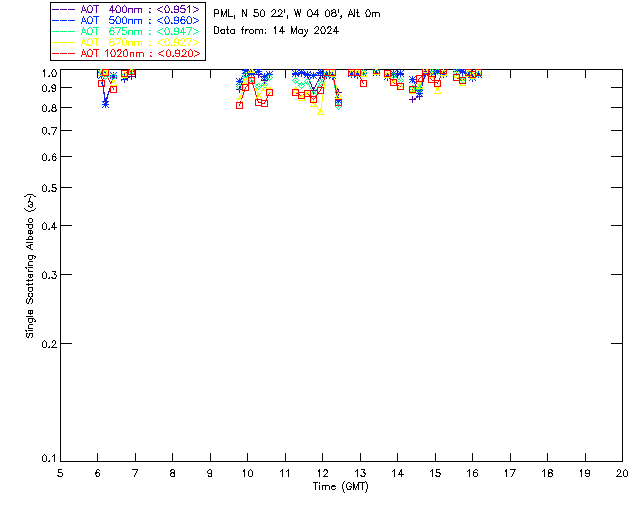Click the x-axis label 20
The image size is (640, 512).
(622, 473)
